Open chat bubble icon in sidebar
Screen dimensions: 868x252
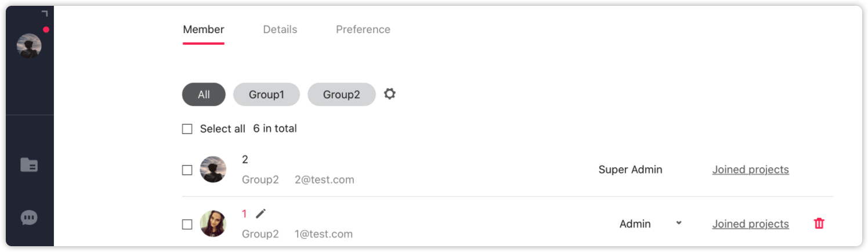[x=29, y=218]
